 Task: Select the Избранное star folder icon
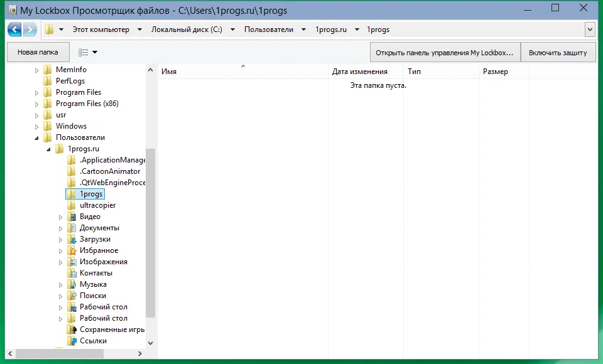[72, 250]
